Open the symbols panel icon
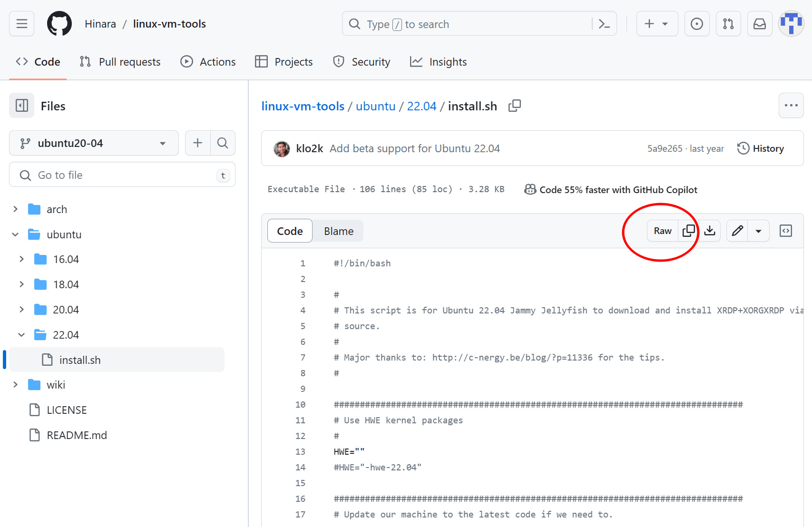The image size is (812, 527). (x=786, y=231)
